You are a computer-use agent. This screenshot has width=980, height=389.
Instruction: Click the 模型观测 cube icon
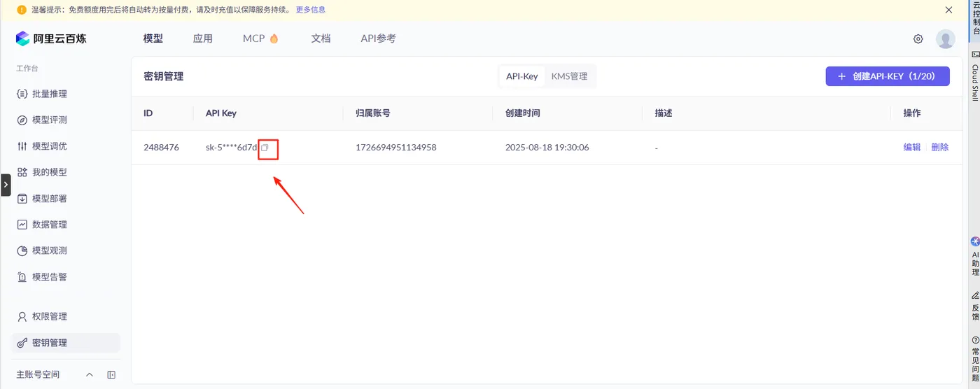22,250
